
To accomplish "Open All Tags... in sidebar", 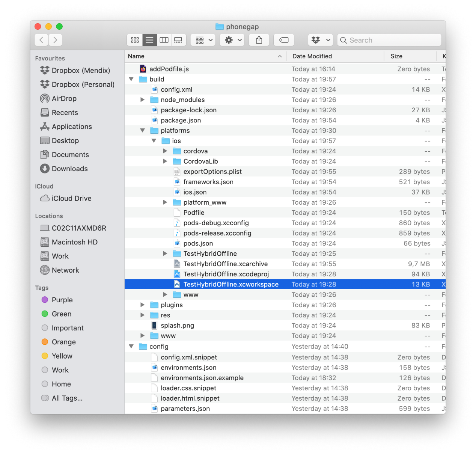I will click(x=62, y=398).
